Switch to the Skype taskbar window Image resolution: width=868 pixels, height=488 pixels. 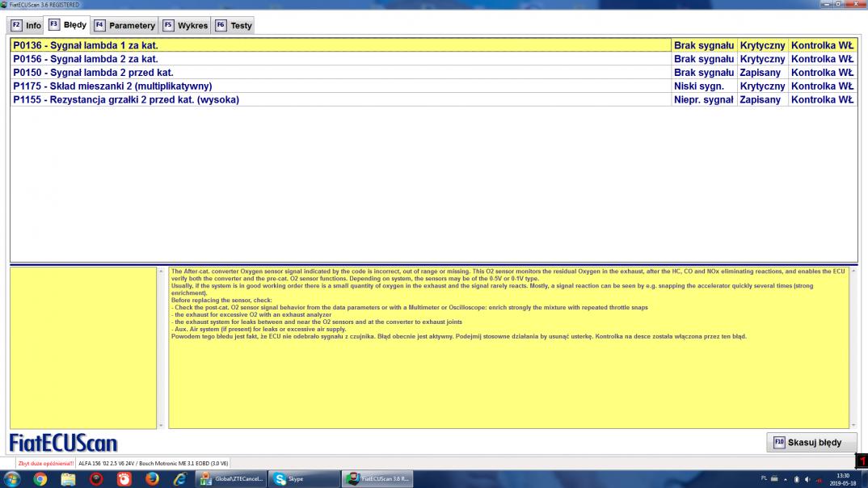[x=304, y=478]
